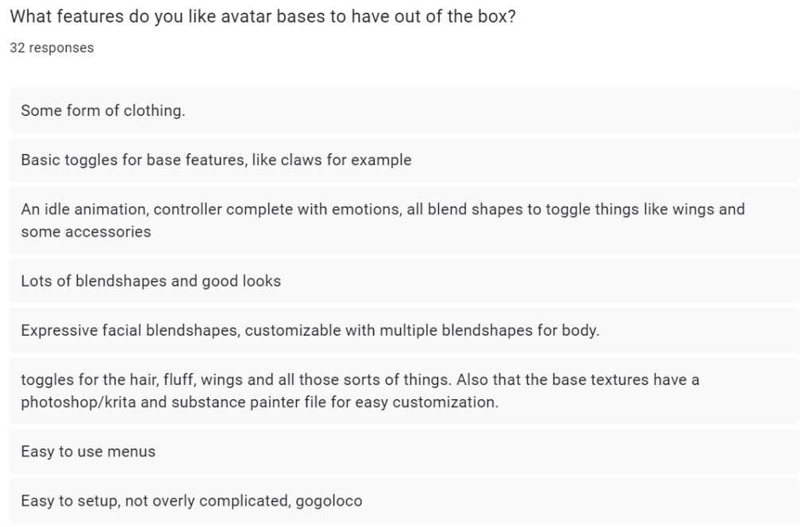Click the 'Lots of blendshapes and good looks' response
This screenshot has width=812, height=527.
[151, 281]
